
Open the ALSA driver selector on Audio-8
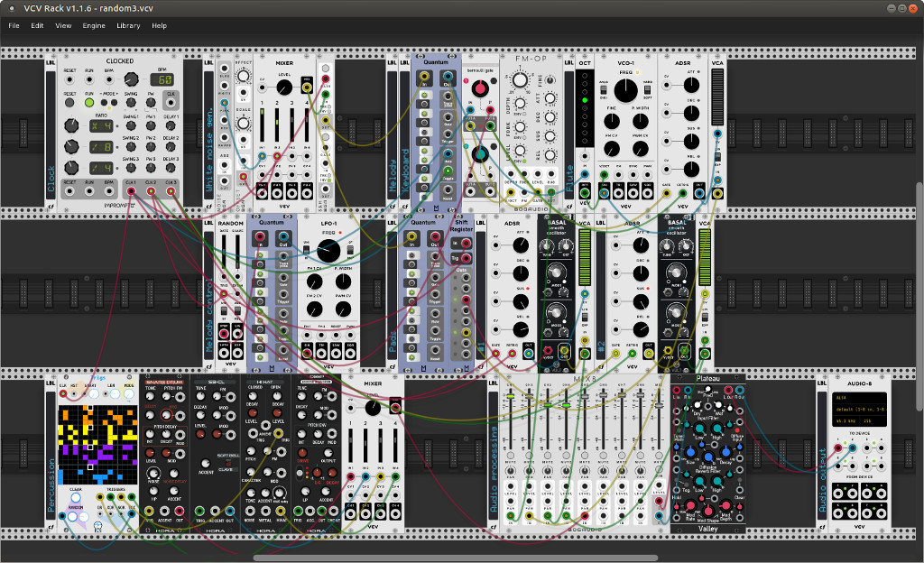pos(859,398)
